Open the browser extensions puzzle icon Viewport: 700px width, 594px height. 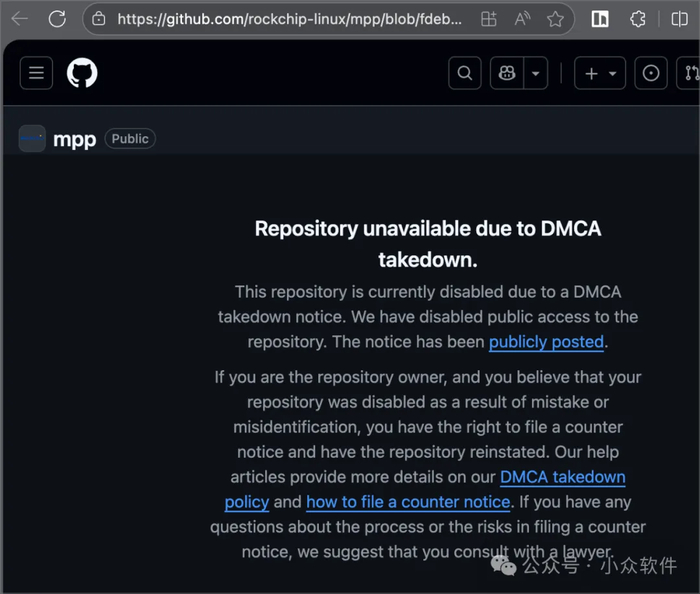coord(638,19)
